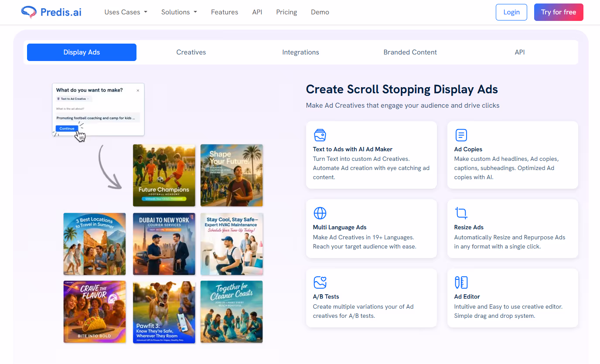
Task: Open the Shape Your Future ad thumbnail
Action: point(232,175)
